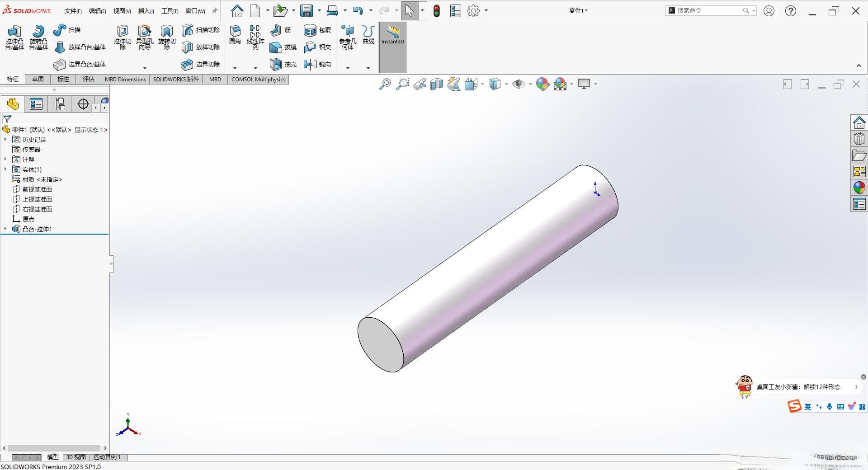Click the feature tree horizontal scrollbar
The width and height of the screenshot is (868, 470).
[54, 448]
